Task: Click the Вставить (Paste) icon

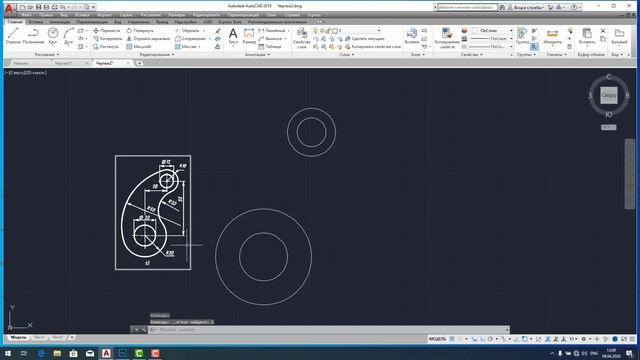Action: point(587,36)
